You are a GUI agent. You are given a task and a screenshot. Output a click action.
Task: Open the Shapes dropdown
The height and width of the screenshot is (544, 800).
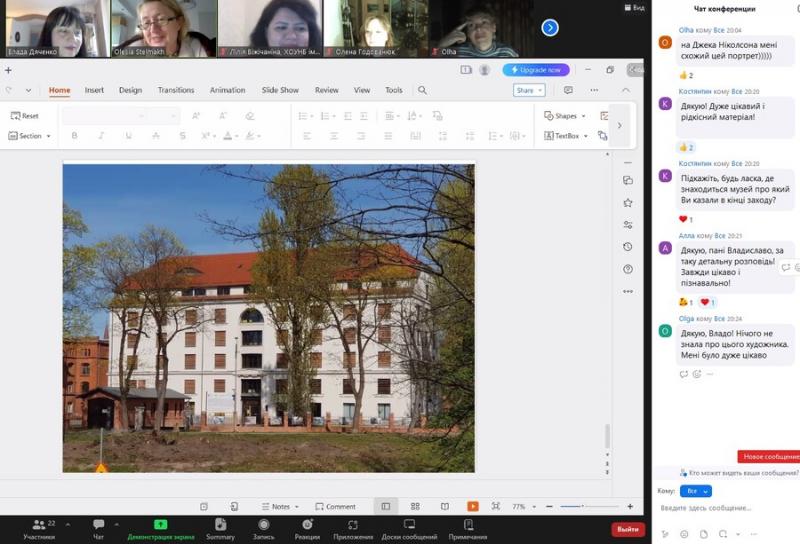click(565, 116)
